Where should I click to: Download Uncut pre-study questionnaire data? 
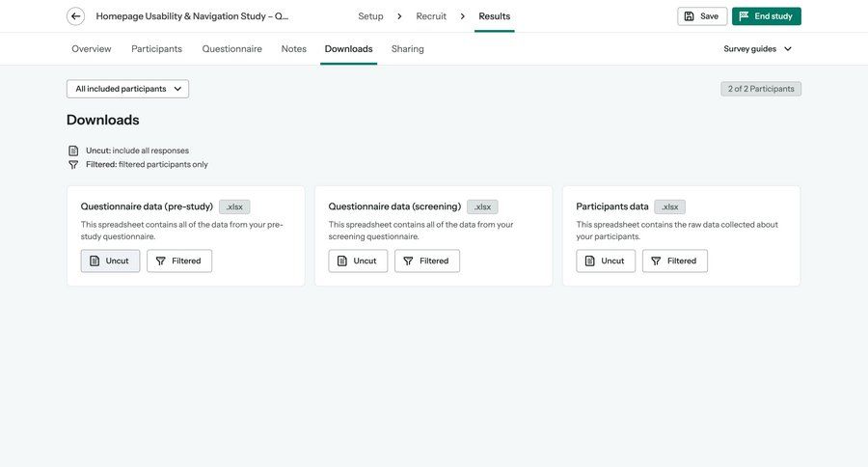click(110, 261)
